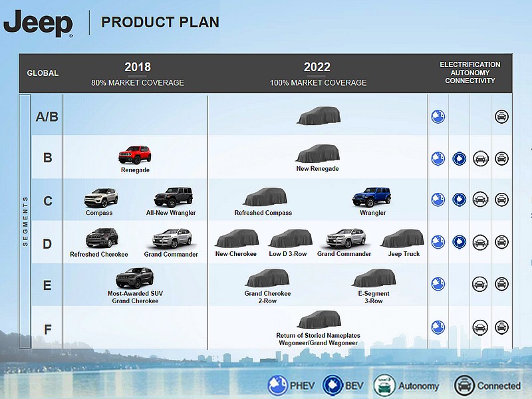
Task: Select the Most-Awarded SUV Grand Cherokee image
Action: [135, 278]
